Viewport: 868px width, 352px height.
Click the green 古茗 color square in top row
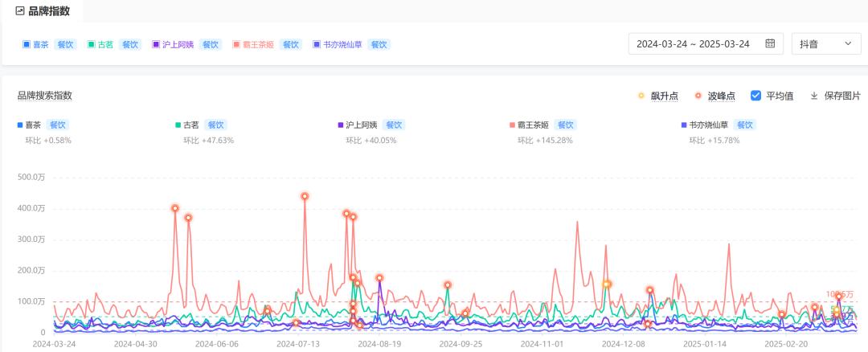tap(91, 45)
